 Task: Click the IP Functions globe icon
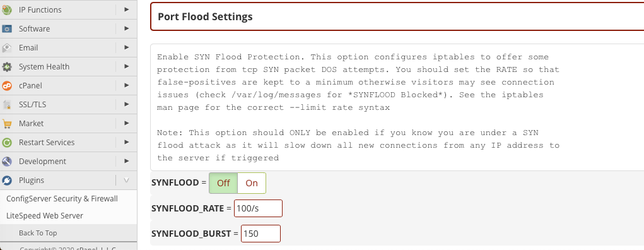tap(6, 10)
